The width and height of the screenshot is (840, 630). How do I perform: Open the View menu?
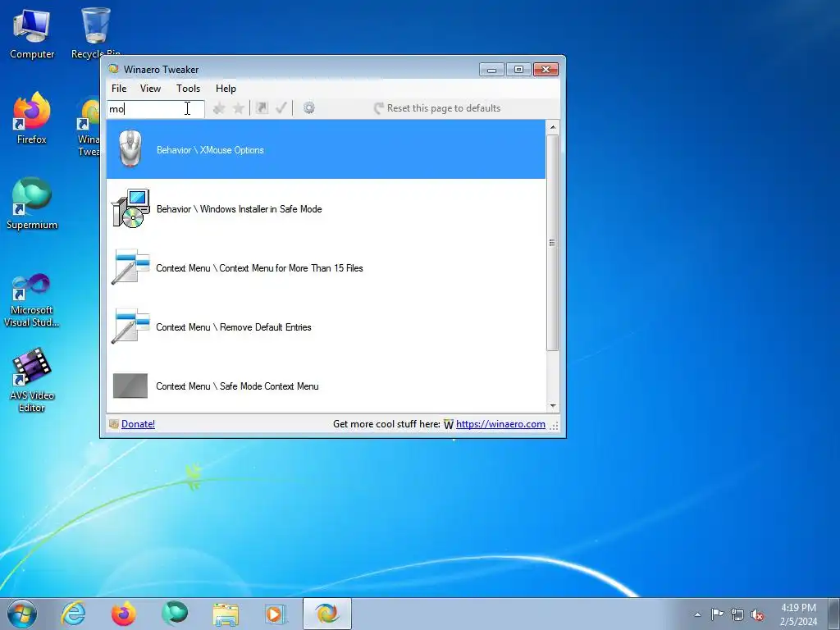151,89
